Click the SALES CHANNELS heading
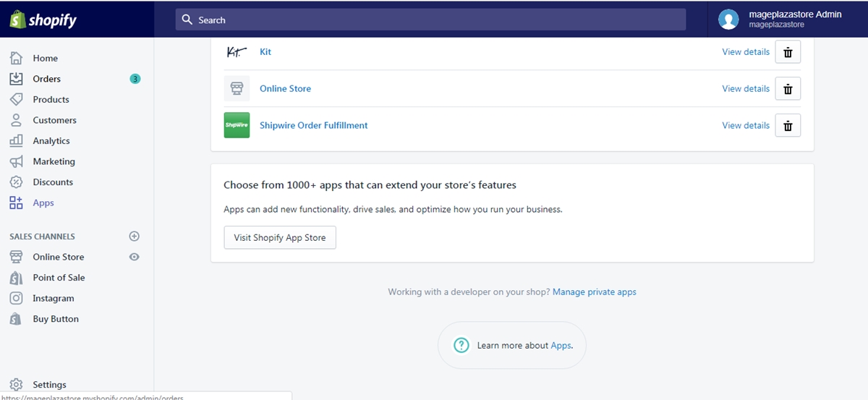This screenshot has width=868, height=400. point(42,237)
